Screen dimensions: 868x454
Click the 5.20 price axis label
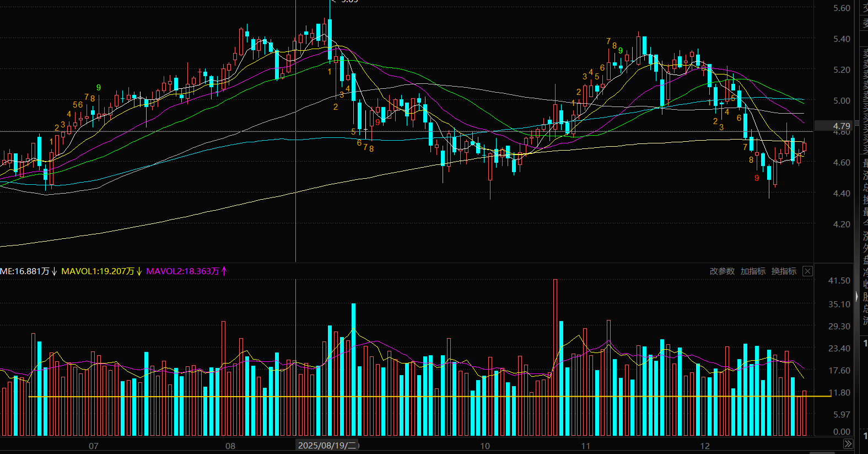coord(842,70)
